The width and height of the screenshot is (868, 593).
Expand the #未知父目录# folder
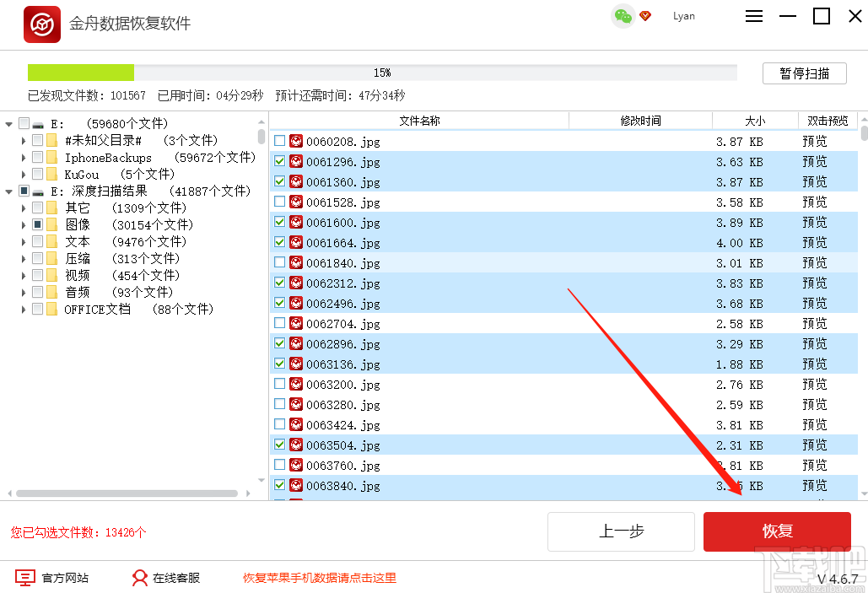24,141
